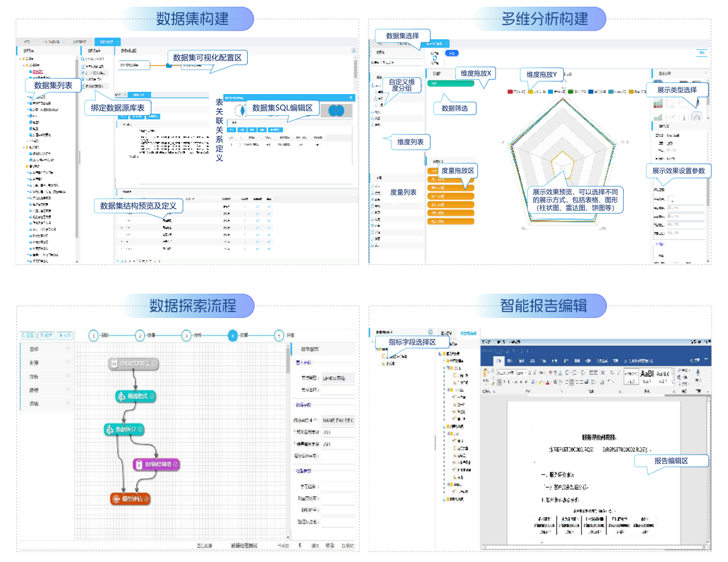Toggle second-row checkmark in dataset structure preview
Screen dimensions: 728x562
(258, 214)
